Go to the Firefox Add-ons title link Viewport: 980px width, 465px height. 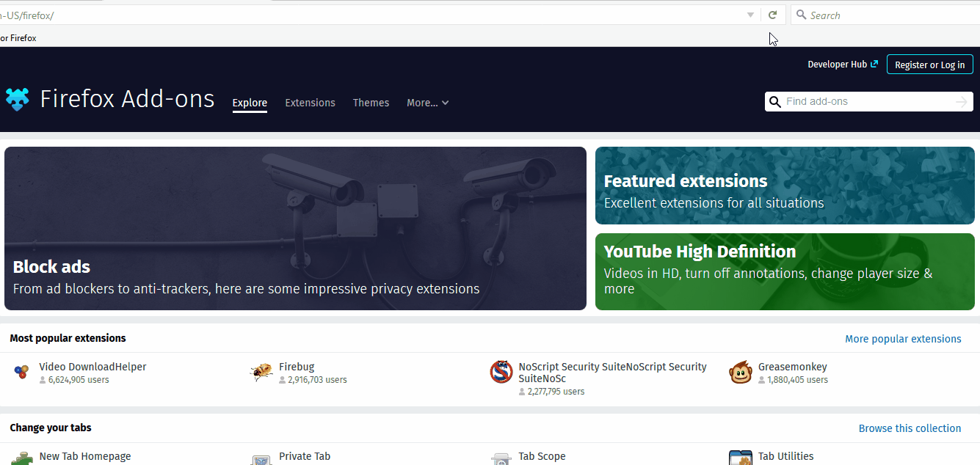pyautogui.click(x=127, y=98)
